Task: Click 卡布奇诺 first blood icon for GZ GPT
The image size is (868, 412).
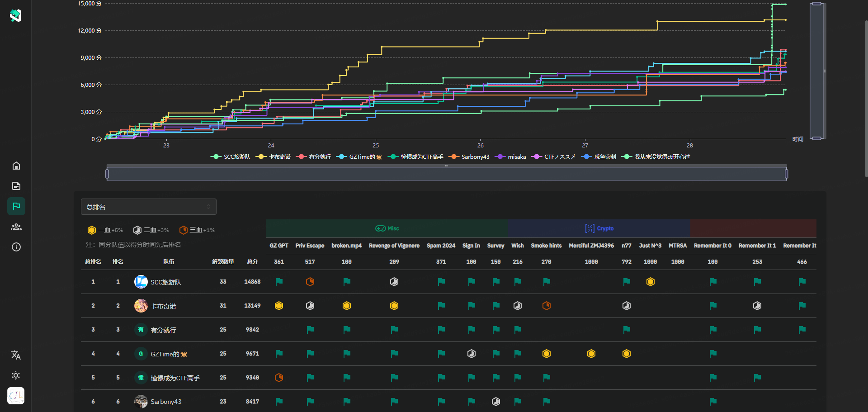Action: (279, 306)
